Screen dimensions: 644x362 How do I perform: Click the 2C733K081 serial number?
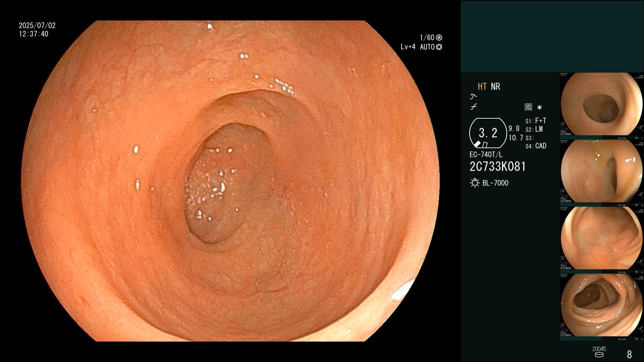coord(498,167)
